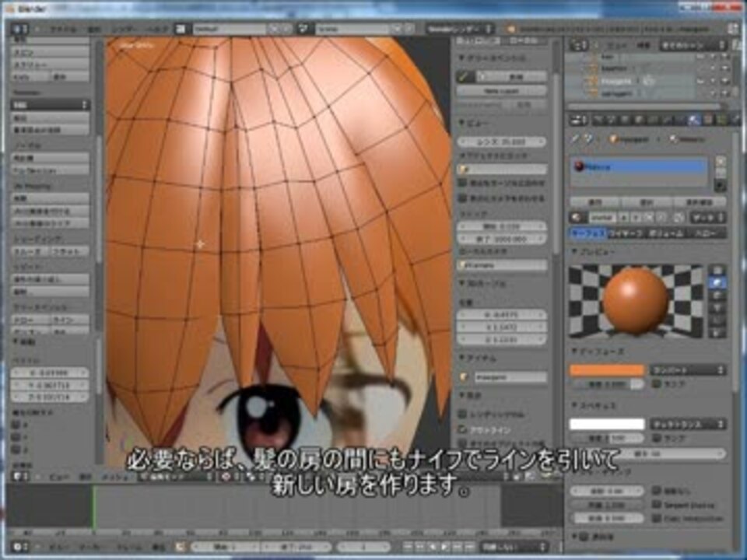Open diffuse shader model dropdown

[689, 370]
